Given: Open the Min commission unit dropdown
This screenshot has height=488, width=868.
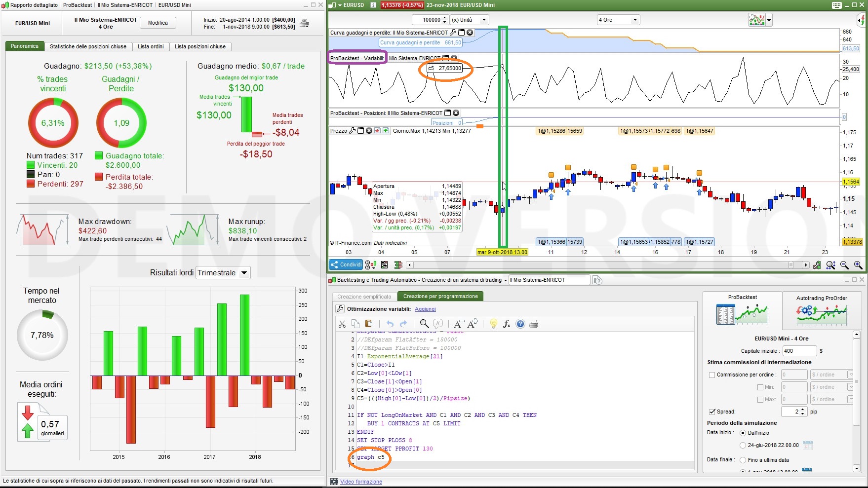Looking at the screenshot, I should [x=832, y=387].
